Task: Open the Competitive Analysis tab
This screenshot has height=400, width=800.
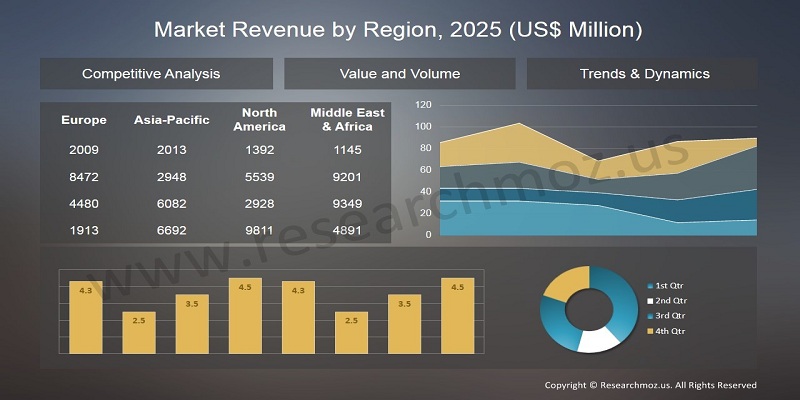Action: click(x=151, y=73)
